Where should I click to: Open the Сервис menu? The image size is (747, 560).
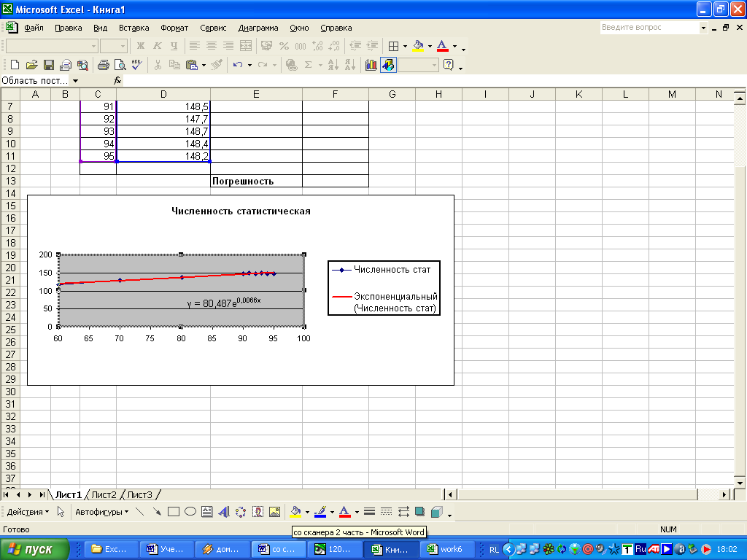click(x=213, y=28)
